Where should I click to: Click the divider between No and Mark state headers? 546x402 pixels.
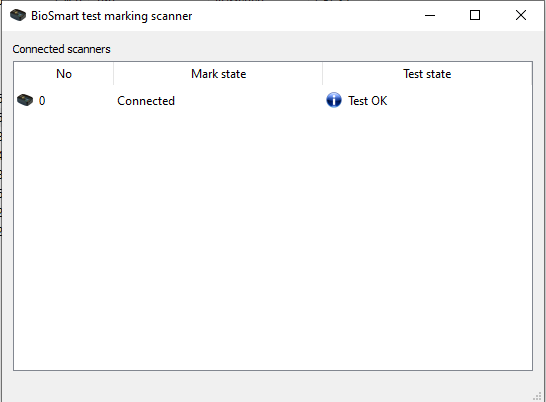(x=114, y=74)
